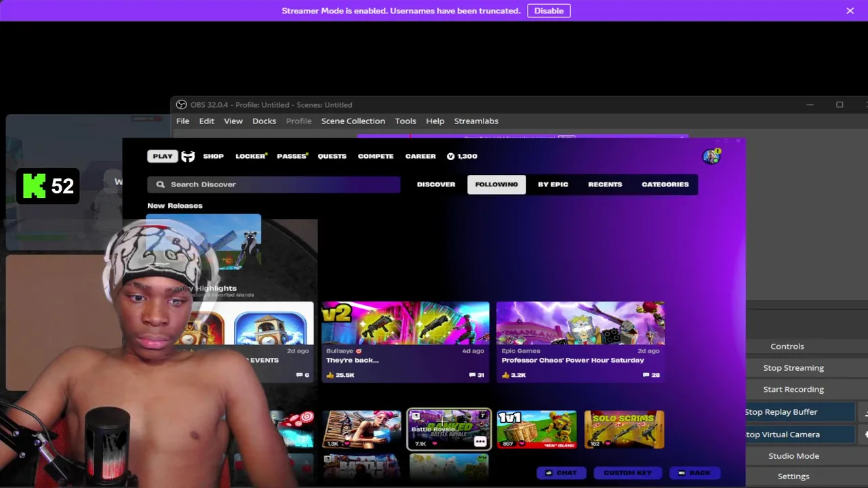Viewport: 868px width, 488px height.
Task: Click Stop Virtual Camera in OBS
Action: coord(799,434)
